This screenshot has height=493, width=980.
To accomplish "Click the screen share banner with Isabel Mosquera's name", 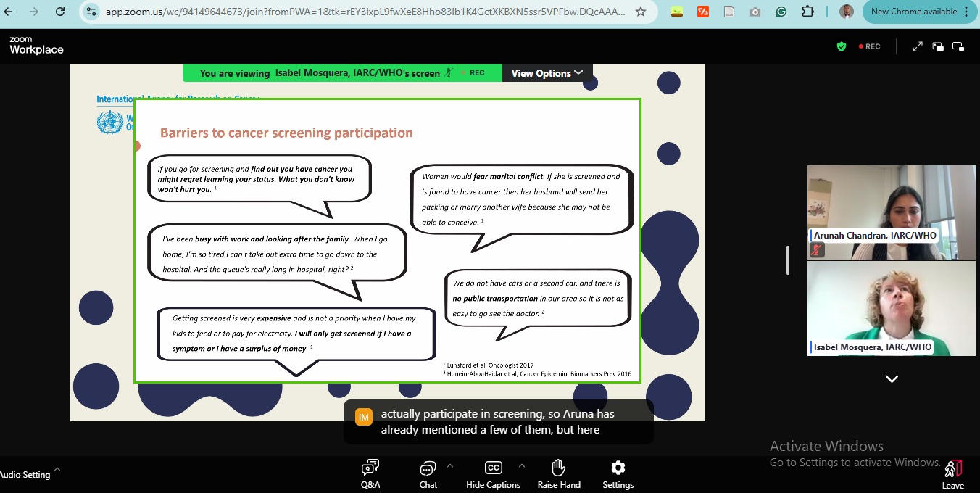I will coord(342,73).
